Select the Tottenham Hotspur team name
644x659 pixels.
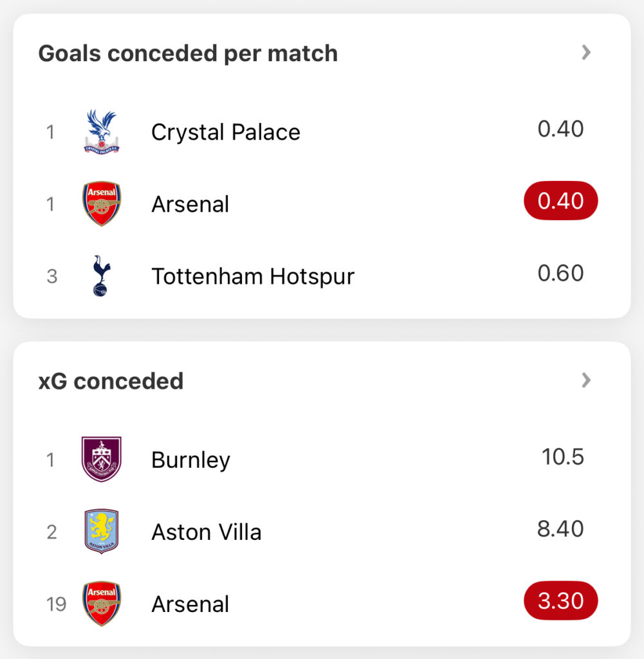tap(253, 277)
